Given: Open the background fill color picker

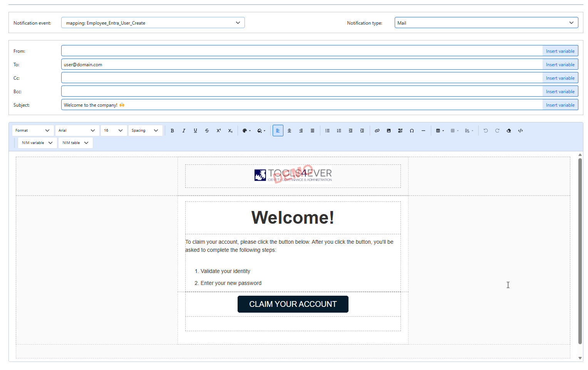Looking at the screenshot, I should [x=261, y=131].
